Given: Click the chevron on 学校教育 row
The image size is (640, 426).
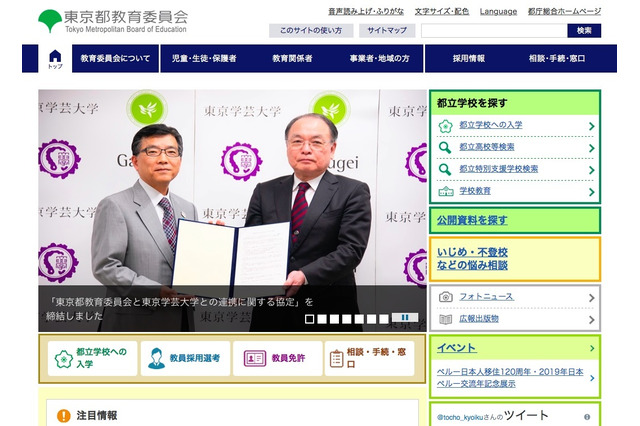Looking at the screenshot, I should pos(591,192).
